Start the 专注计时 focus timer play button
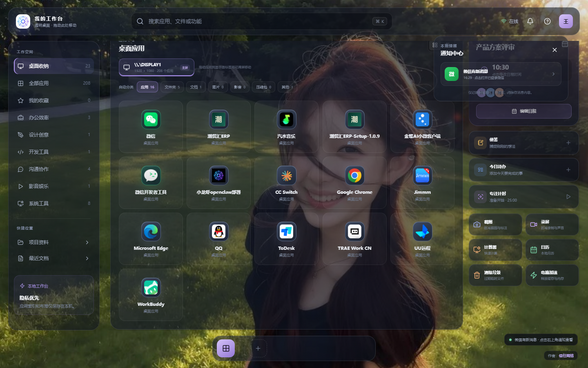 (x=568, y=197)
